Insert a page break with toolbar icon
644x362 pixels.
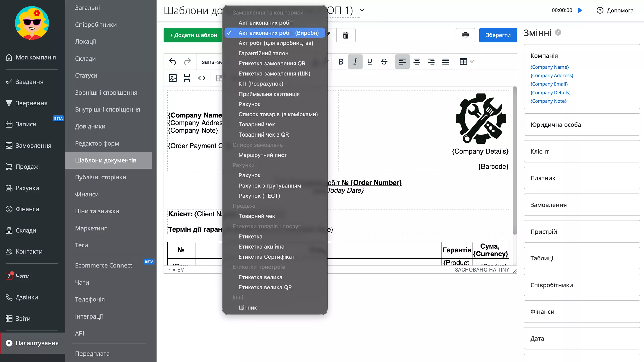click(x=187, y=78)
